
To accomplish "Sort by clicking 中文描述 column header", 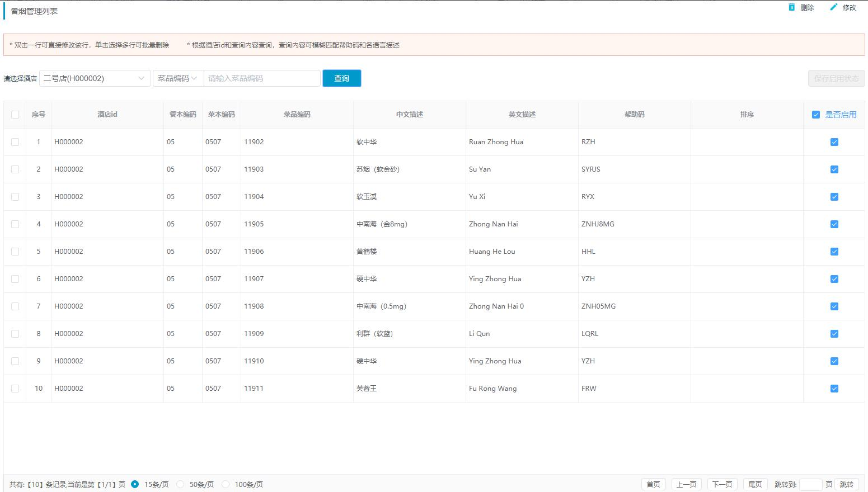I will pyautogui.click(x=409, y=115).
